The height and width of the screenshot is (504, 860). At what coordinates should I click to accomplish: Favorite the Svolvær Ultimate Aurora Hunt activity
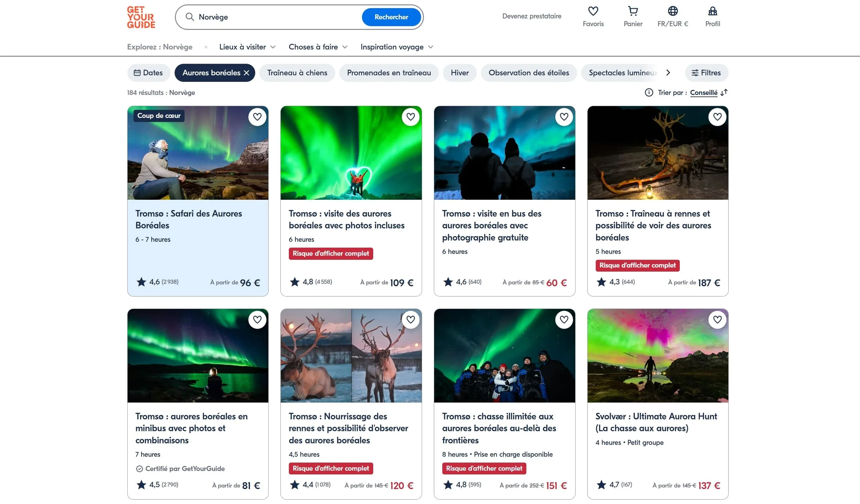point(717,319)
